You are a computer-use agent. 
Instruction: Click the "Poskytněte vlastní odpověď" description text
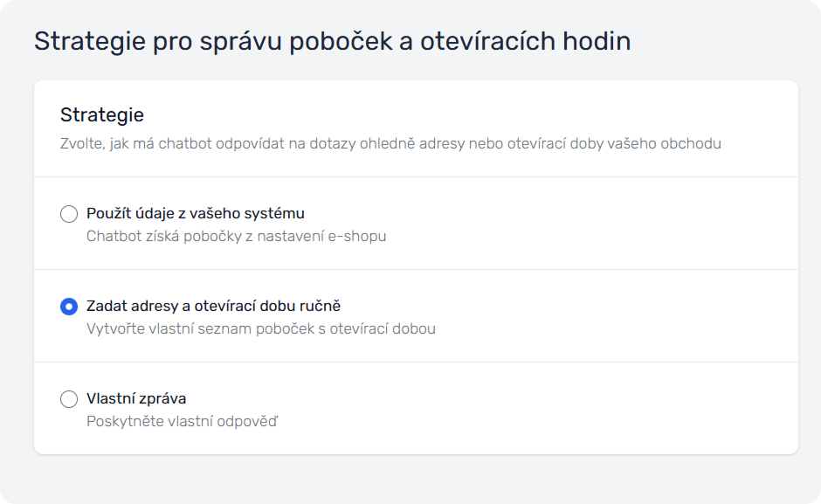tap(182, 421)
